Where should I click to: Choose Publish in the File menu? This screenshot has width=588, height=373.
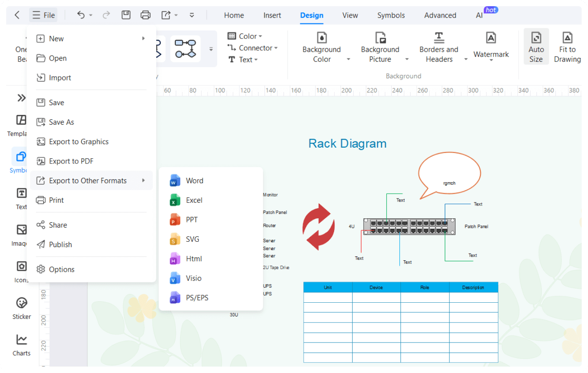pos(91,244)
